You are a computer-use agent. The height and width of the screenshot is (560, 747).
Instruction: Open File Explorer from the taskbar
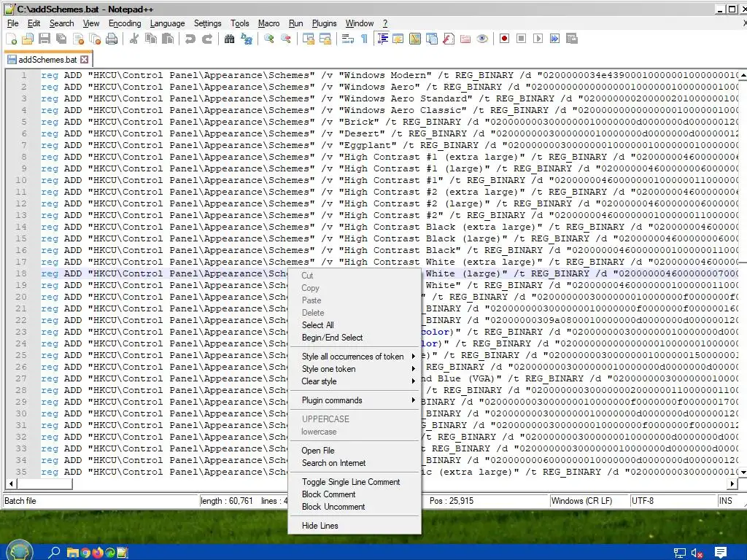(73, 553)
